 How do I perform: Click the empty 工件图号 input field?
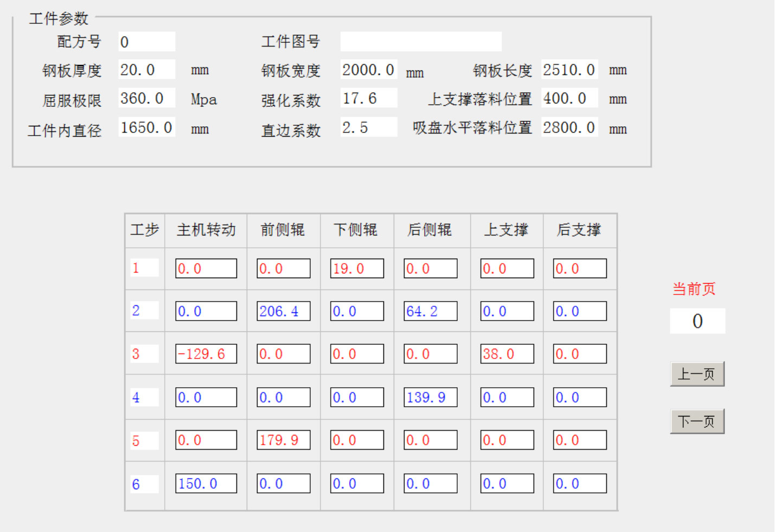tap(420, 42)
